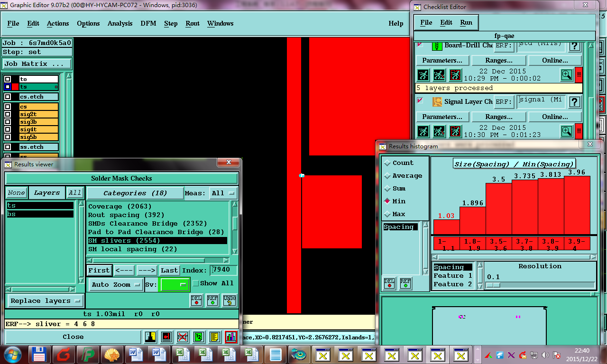
Task: Open help '?' for Board-Drill check
Action: (x=575, y=46)
